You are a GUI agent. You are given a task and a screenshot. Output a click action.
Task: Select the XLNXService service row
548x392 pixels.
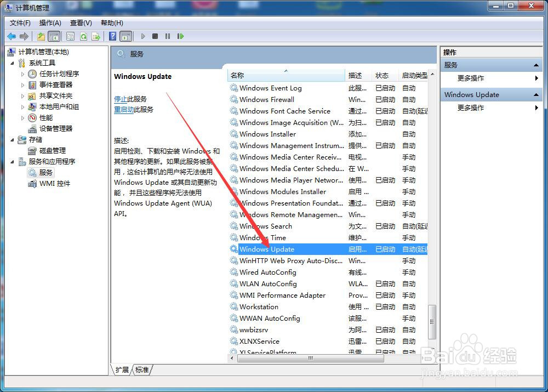tap(328, 342)
